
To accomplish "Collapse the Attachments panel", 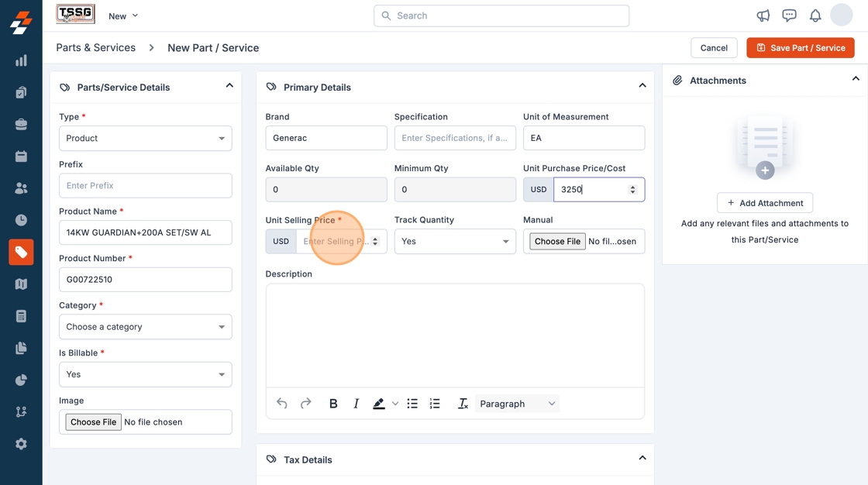I will pos(856,79).
